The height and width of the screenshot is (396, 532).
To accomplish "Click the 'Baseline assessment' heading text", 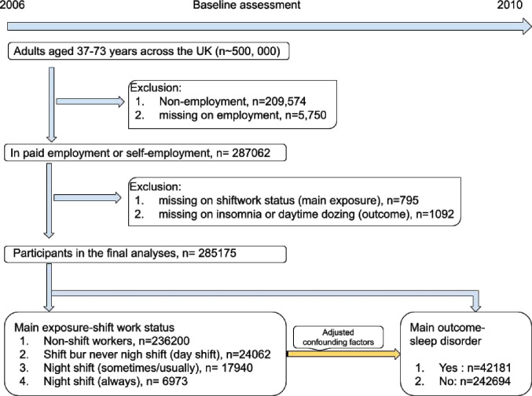I will click(247, 5).
